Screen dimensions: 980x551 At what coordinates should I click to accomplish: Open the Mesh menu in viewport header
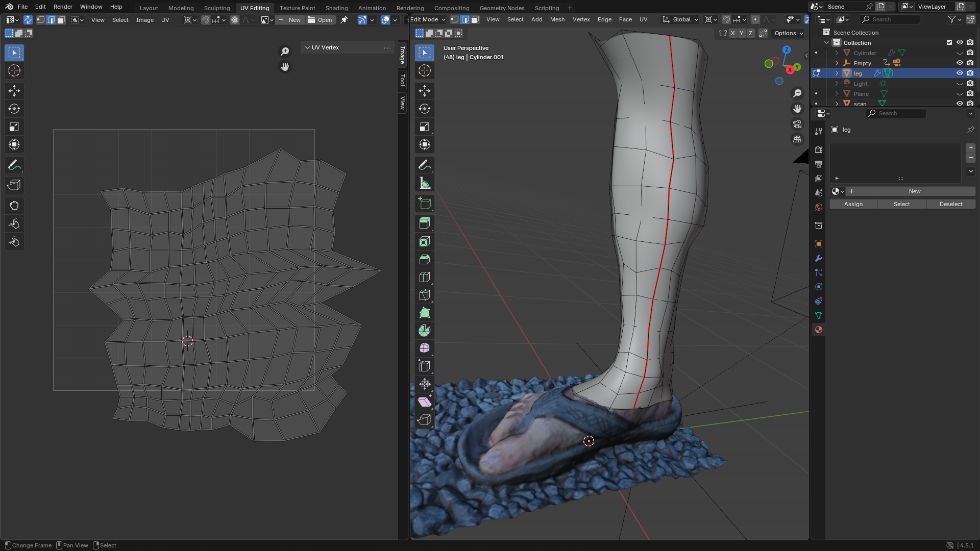[557, 19]
